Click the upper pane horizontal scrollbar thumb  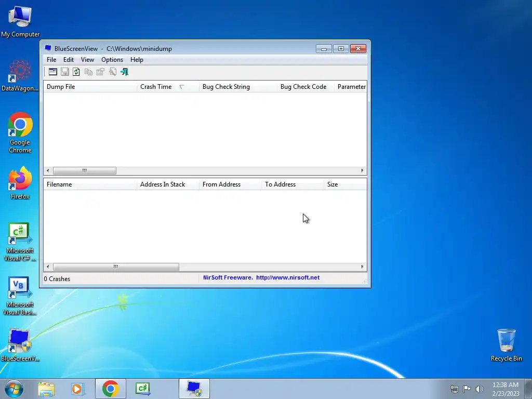pyautogui.click(x=85, y=170)
